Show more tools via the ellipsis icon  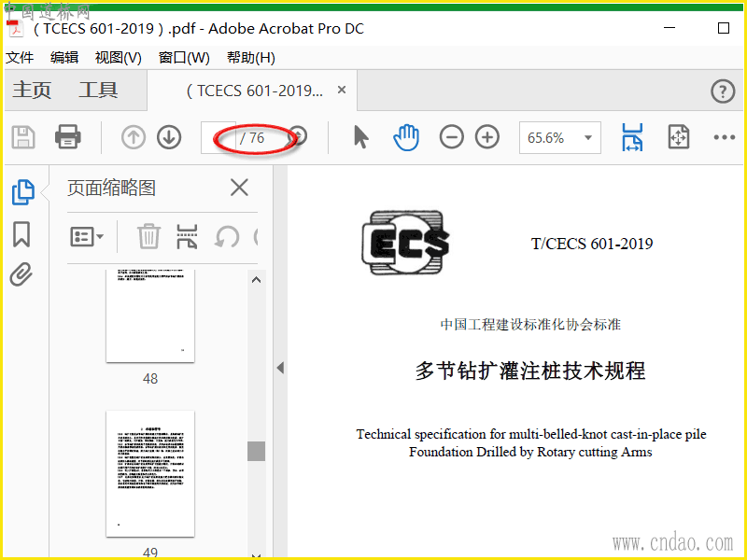[x=725, y=137]
